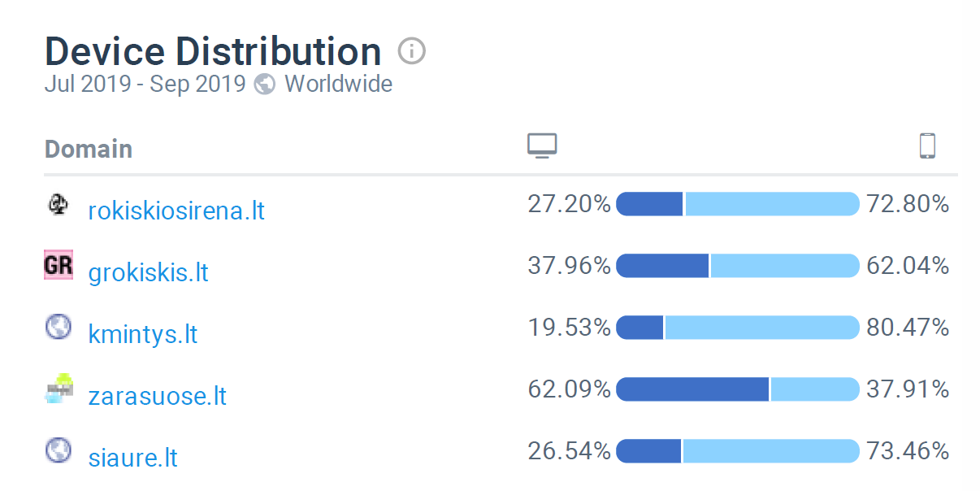Click the dark desktop bar segment for zarasuose.lt

tap(692, 389)
